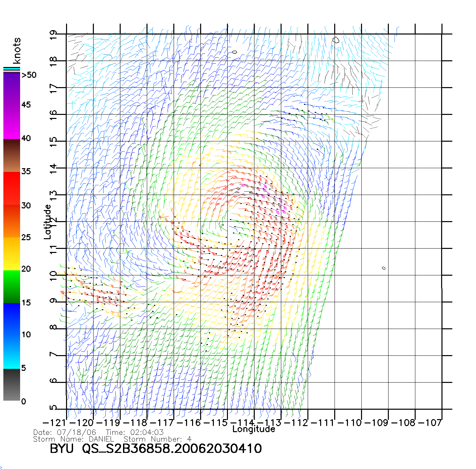The image size is (476, 469).
Task: Click the Storm Name DANIEL text
Action: coord(74,439)
